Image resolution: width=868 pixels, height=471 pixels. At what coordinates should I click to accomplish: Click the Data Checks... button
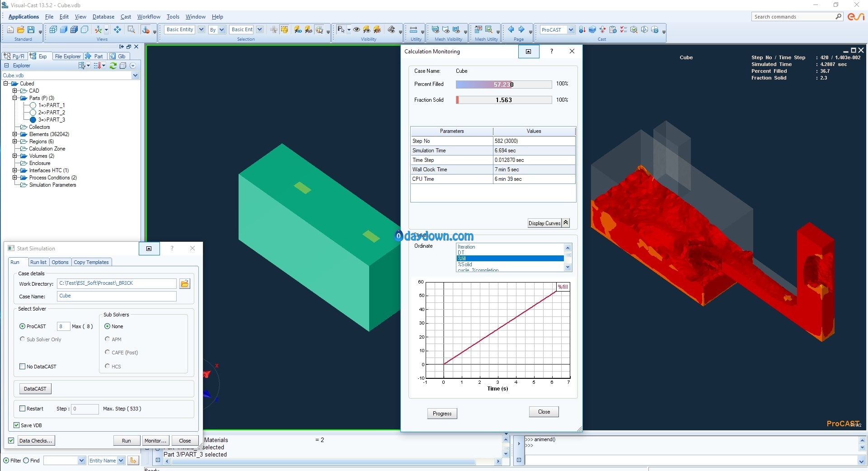click(x=36, y=441)
